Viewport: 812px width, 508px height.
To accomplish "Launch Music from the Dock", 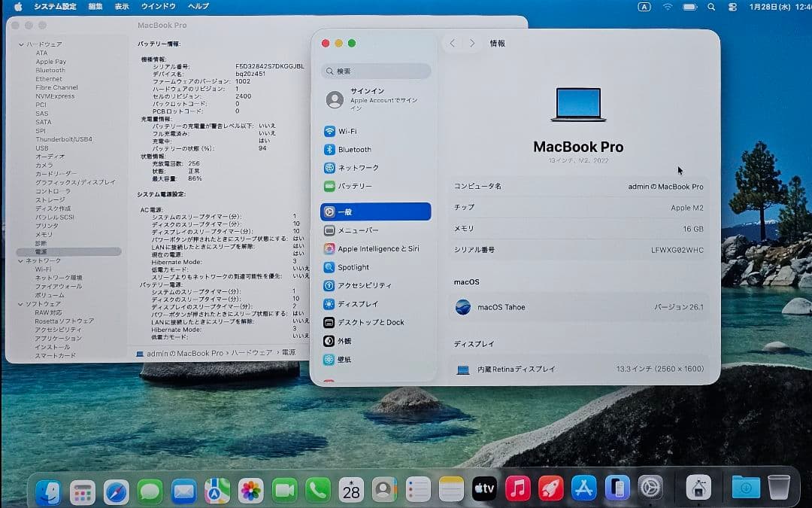I will click(x=518, y=489).
